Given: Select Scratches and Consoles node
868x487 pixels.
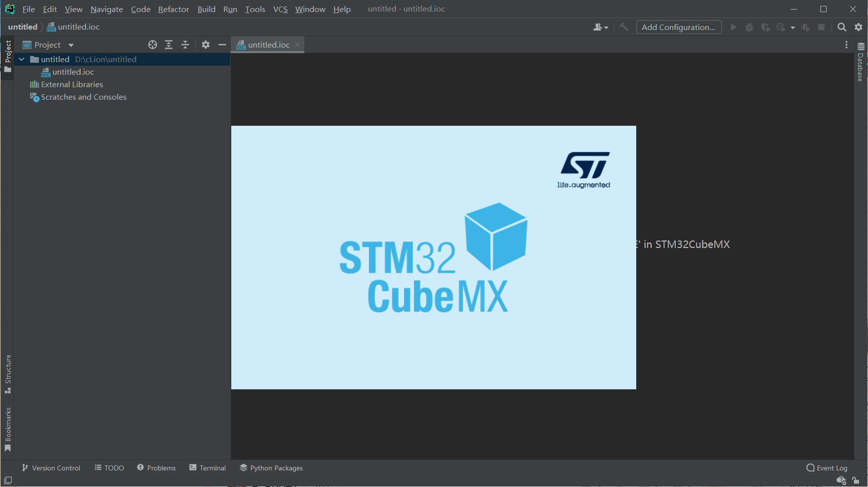Looking at the screenshot, I should [84, 97].
